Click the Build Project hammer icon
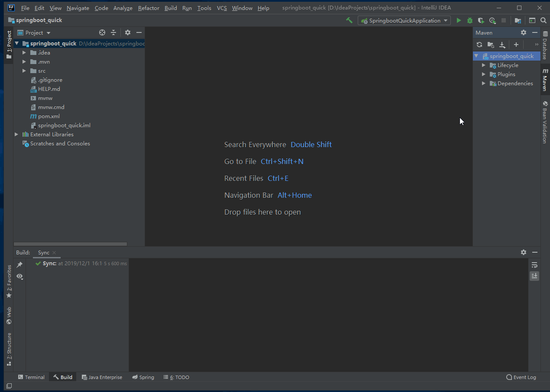The height and width of the screenshot is (392, 550). [x=349, y=20]
